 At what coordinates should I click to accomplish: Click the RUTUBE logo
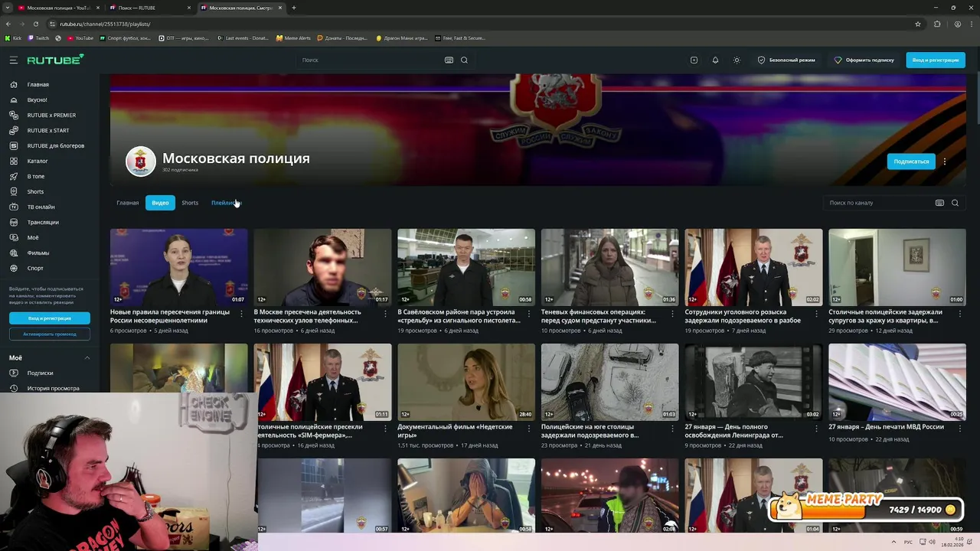click(55, 60)
